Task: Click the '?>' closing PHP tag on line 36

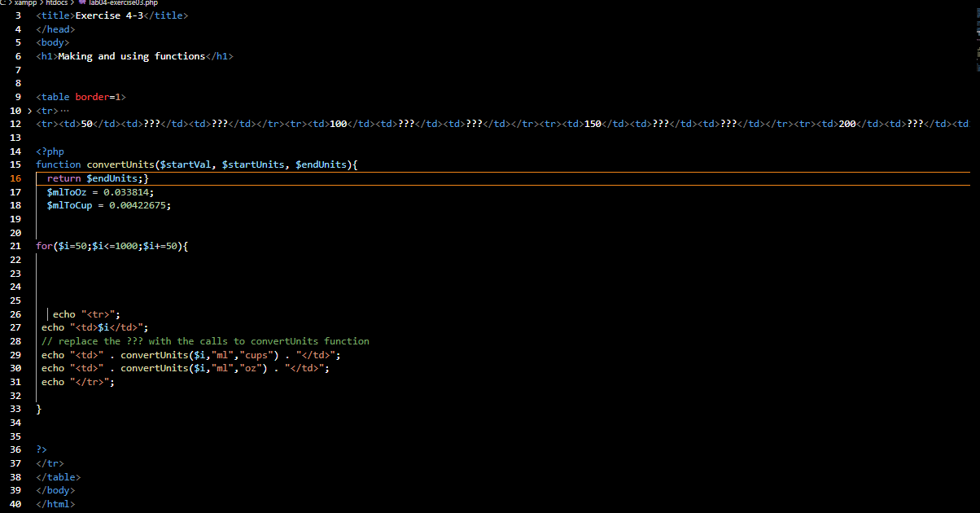Action: coord(42,449)
